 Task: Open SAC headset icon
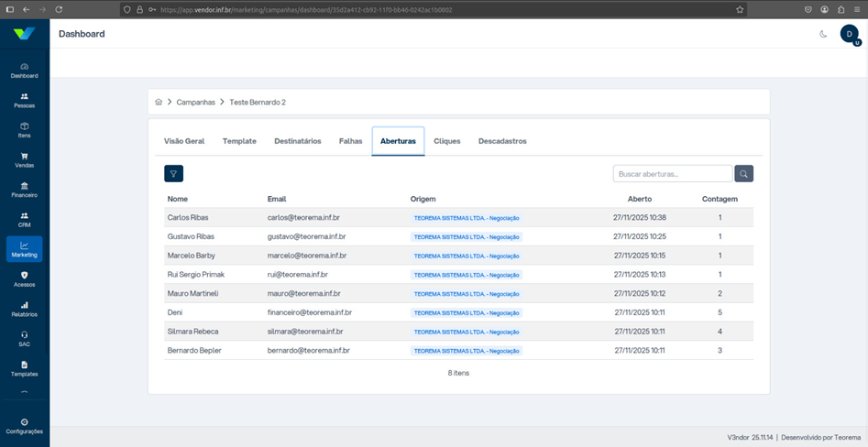point(25,334)
